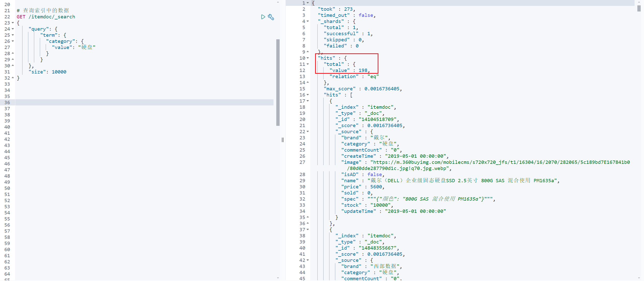Click the panel resize splitter handle

[x=283, y=140]
